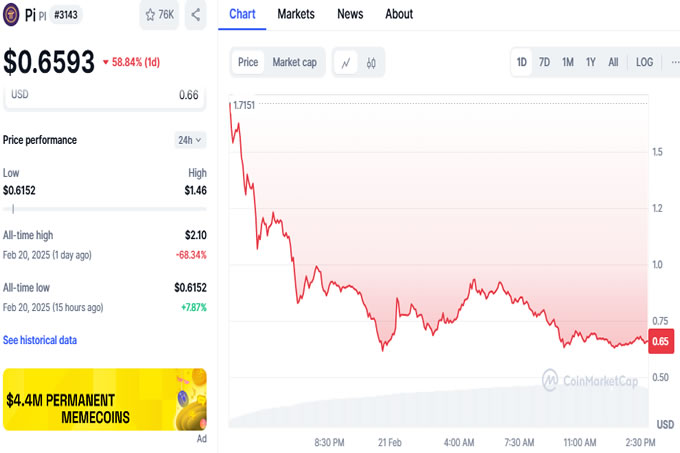Click the USD amount input field
Screen dimensions: 680x453
point(104,96)
